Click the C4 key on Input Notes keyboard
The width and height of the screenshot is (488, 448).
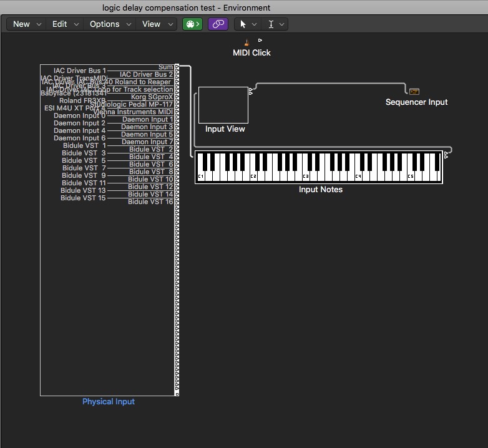coord(358,177)
